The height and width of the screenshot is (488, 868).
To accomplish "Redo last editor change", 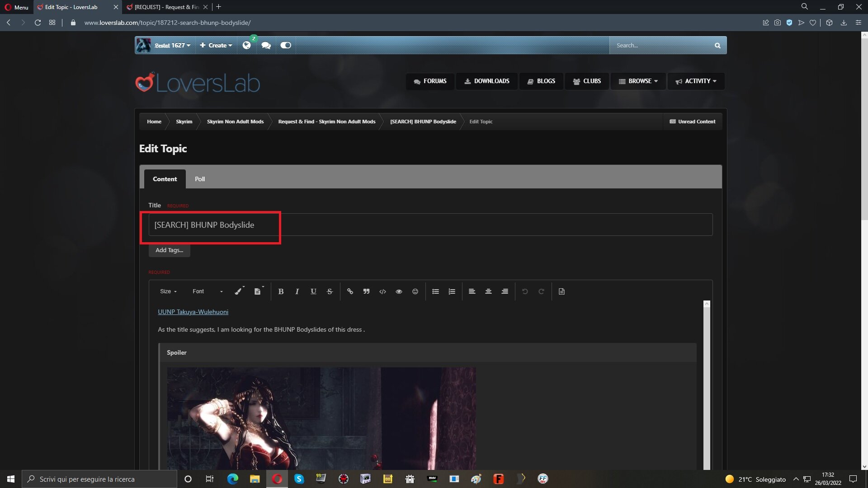I will 541,291.
